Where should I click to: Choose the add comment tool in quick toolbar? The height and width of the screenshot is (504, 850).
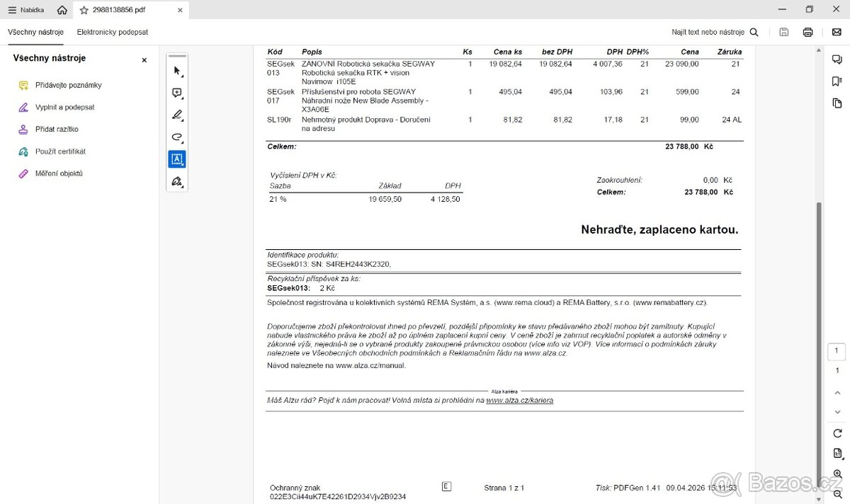coord(177,93)
